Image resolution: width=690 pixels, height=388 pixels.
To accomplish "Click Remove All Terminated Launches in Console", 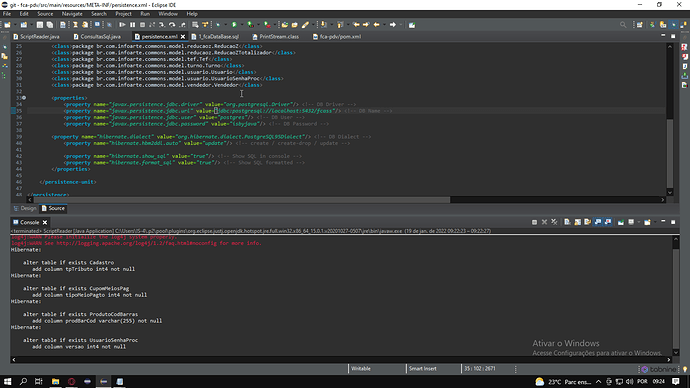I will (x=554, y=222).
